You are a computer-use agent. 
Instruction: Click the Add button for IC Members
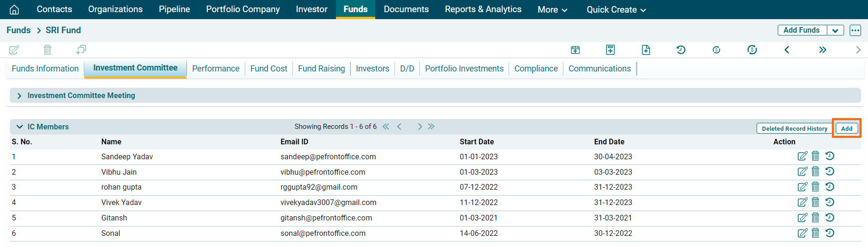tap(846, 128)
